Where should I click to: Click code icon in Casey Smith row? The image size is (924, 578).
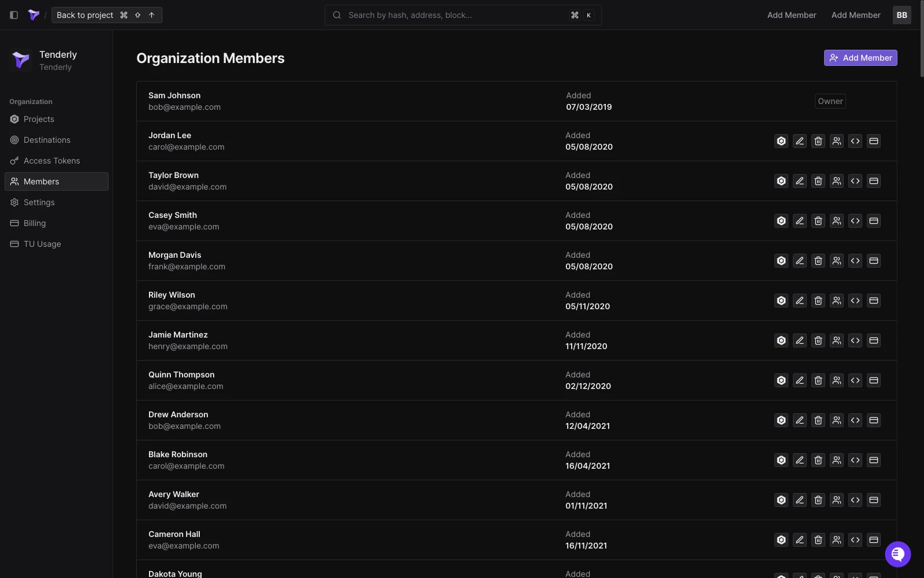point(855,221)
